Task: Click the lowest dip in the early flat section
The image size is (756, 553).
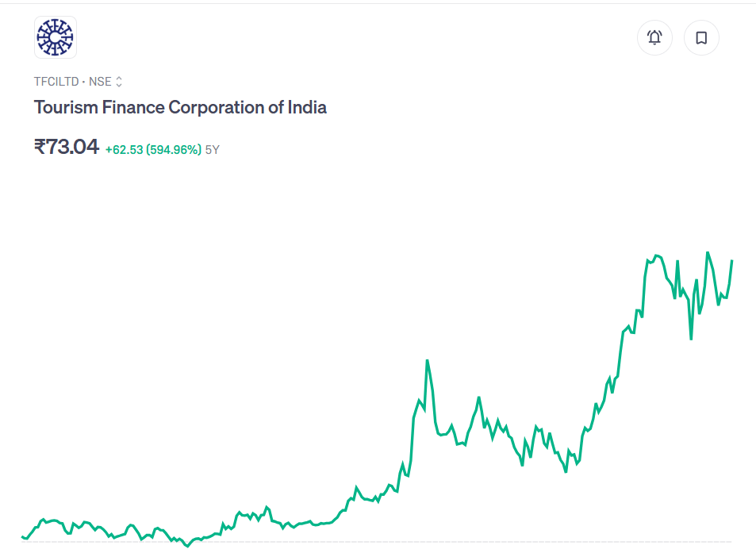Action: (188, 547)
